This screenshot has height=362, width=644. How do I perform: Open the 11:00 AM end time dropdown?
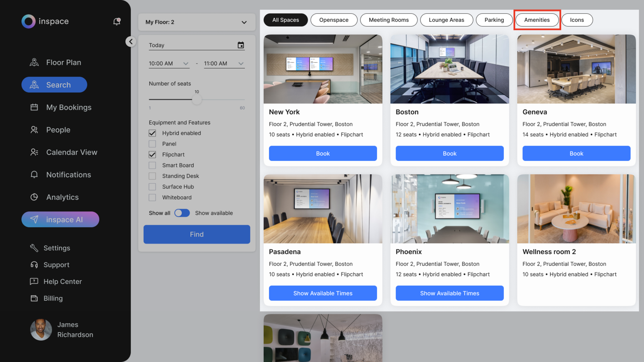point(241,63)
